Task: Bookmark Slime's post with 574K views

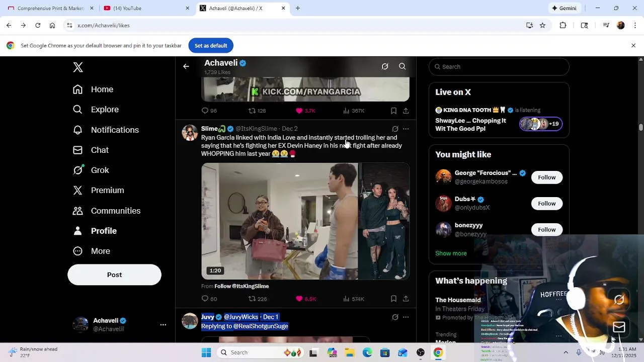Action: (393, 299)
